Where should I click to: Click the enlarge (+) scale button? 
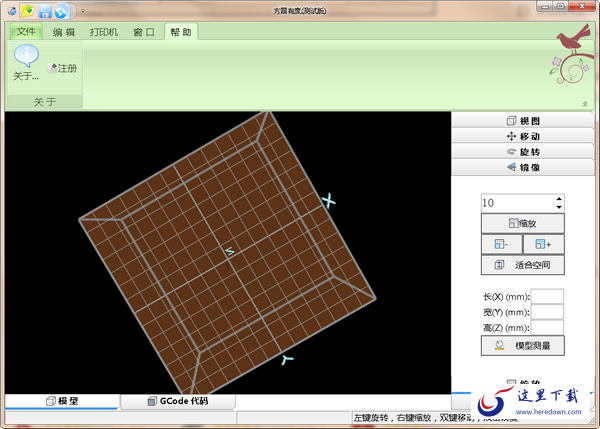(x=543, y=244)
